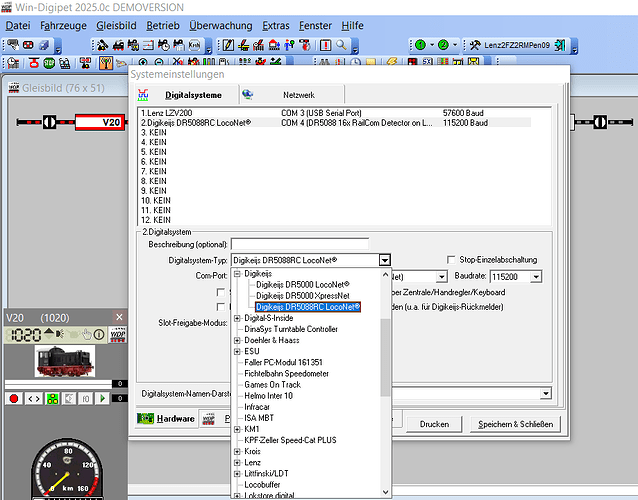Click the Hardware tab at the bottom

coord(166,419)
